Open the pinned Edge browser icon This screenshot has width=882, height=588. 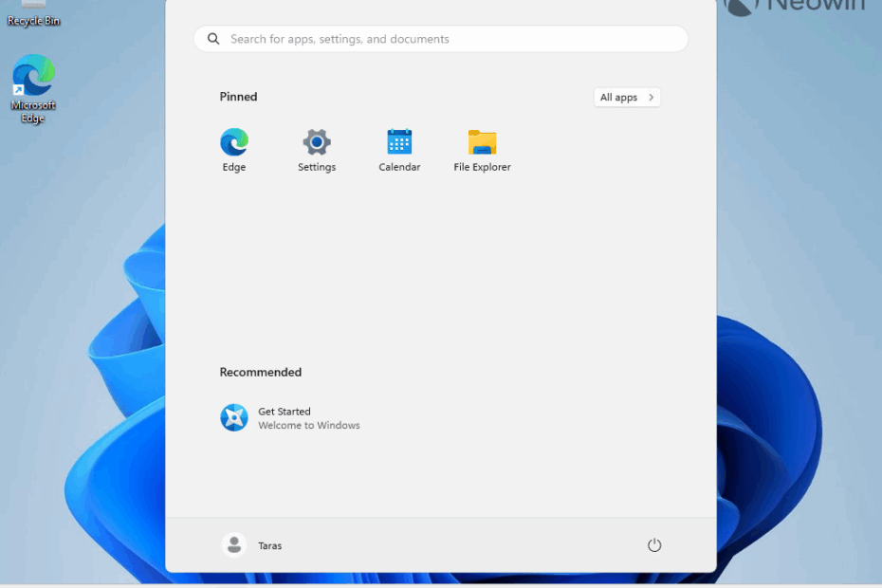click(x=234, y=142)
